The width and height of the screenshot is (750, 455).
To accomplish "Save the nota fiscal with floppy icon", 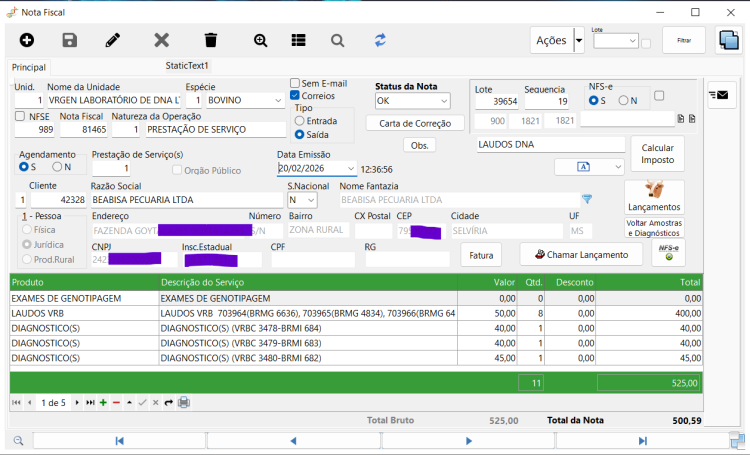I will pyautogui.click(x=70, y=40).
